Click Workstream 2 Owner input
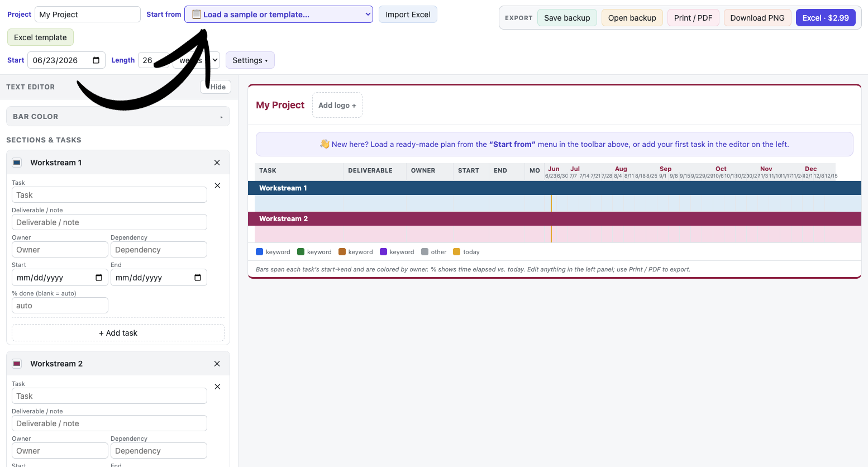Screen dimensions: 868x467 click(x=60, y=451)
